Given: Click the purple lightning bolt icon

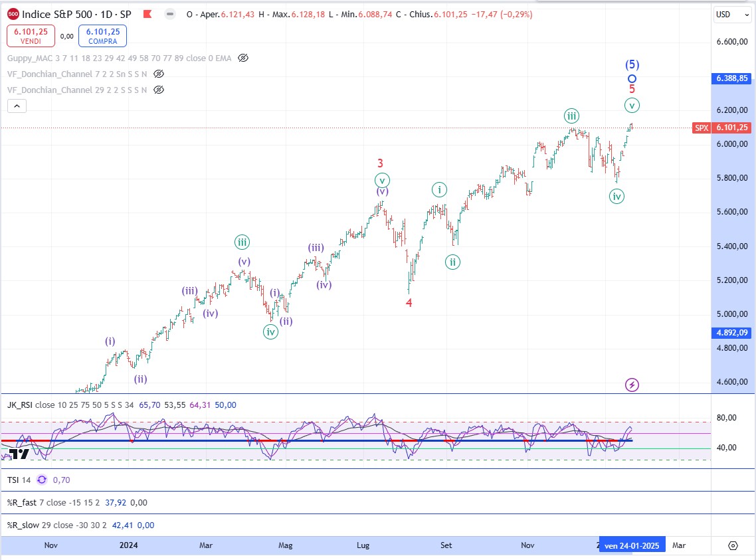Looking at the screenshot, I should tap(632, 385).
